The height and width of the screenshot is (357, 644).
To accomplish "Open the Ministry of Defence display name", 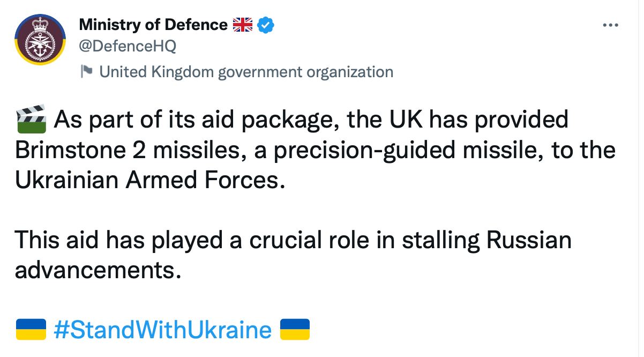I will tap(153, 25).
